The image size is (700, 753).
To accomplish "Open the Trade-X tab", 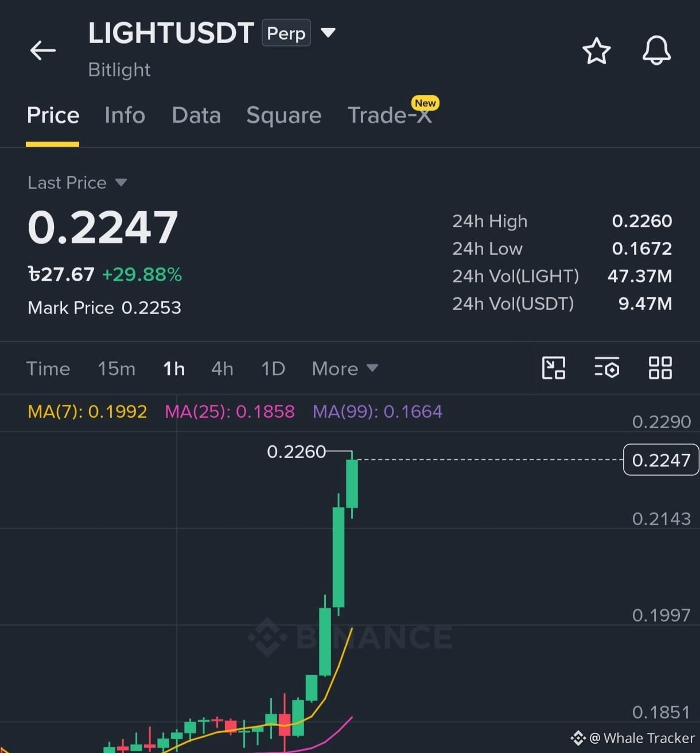I will [x=390, y=115].
